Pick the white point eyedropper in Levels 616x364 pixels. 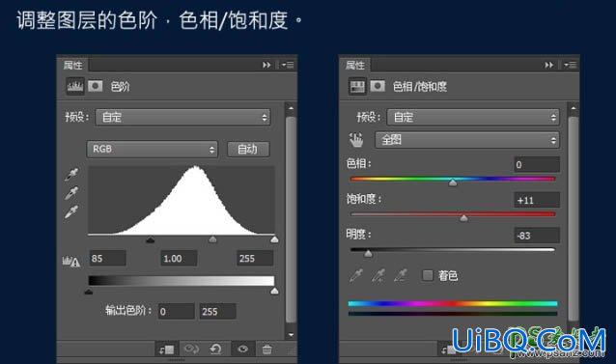71,212
